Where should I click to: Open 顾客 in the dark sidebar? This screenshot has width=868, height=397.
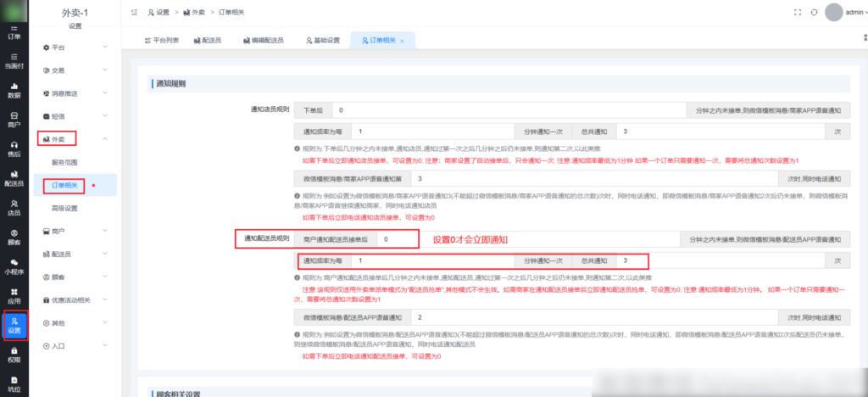tap(14, 237)
